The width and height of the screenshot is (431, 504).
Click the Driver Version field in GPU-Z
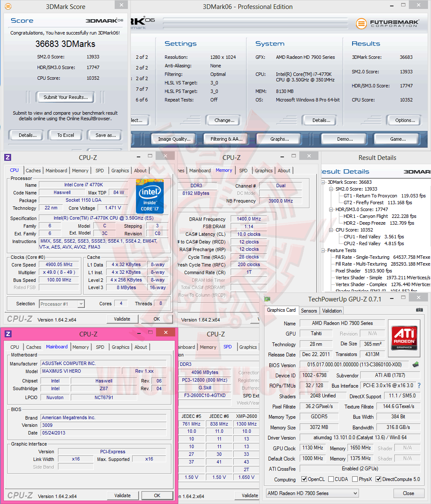(x=360, y=437)
